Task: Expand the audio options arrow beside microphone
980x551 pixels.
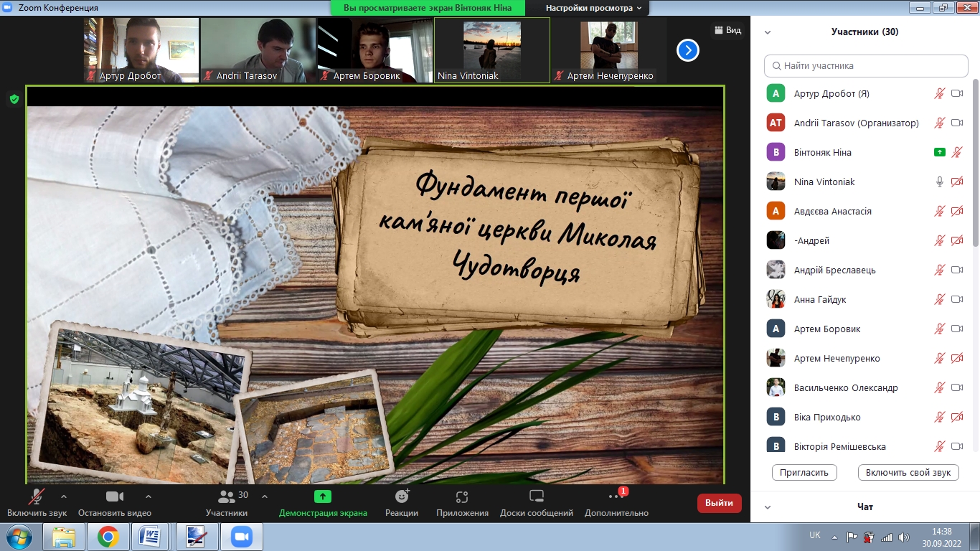Action: 64,496
